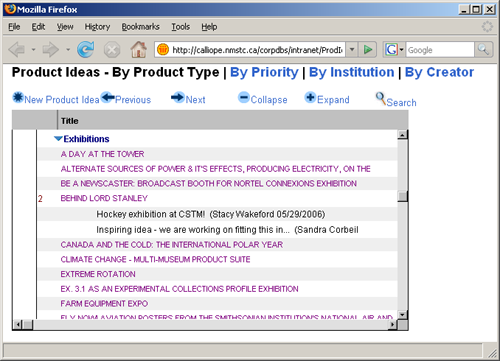Click the magnifier search button in toolbar

483,50
